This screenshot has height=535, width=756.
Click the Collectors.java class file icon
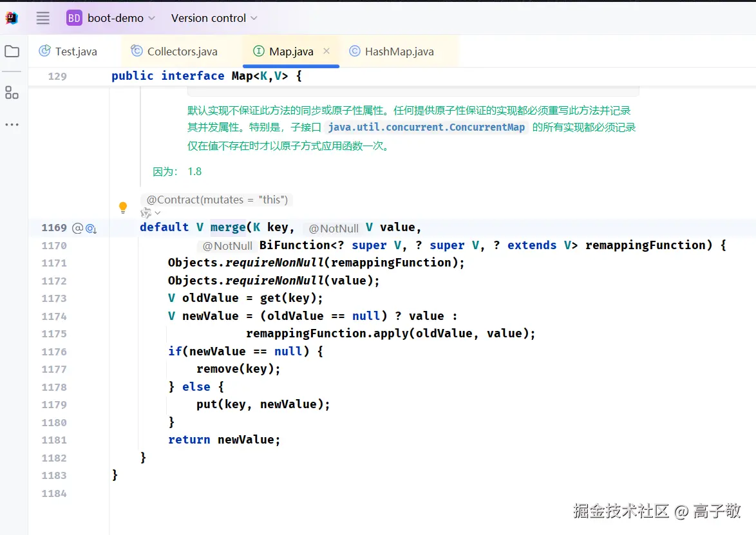pos(137,51)
